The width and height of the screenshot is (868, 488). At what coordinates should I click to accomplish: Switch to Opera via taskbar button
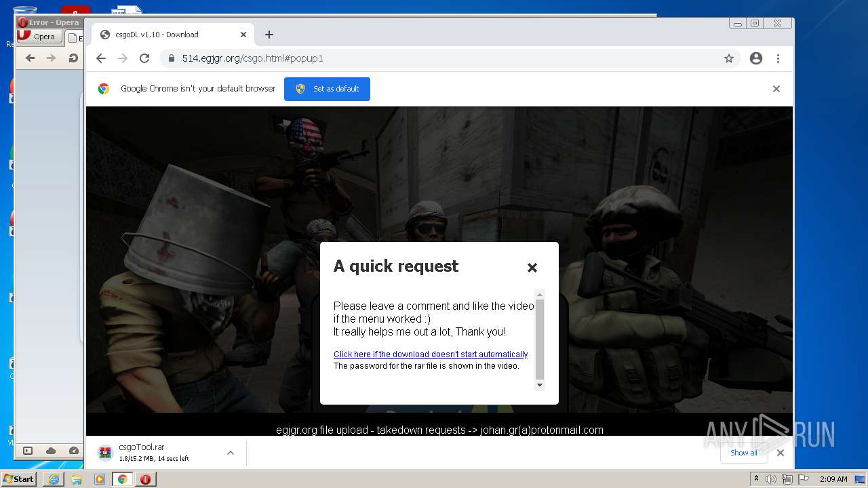tap(145, 479)
